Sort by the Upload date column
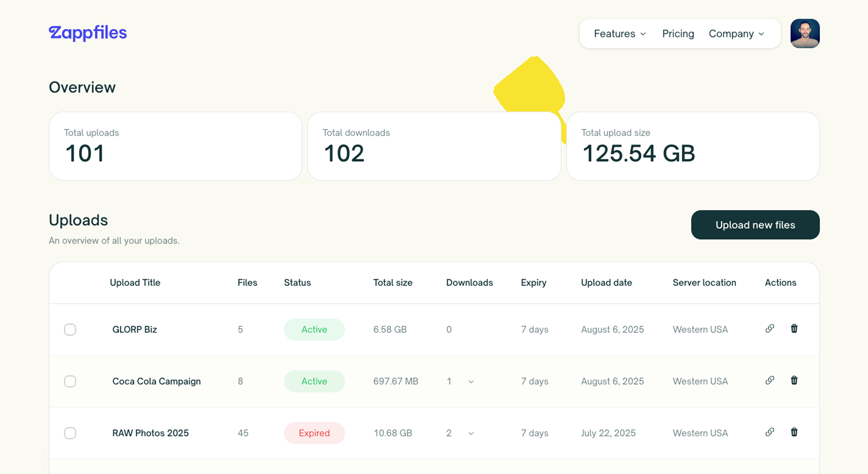 click(606, 283)
